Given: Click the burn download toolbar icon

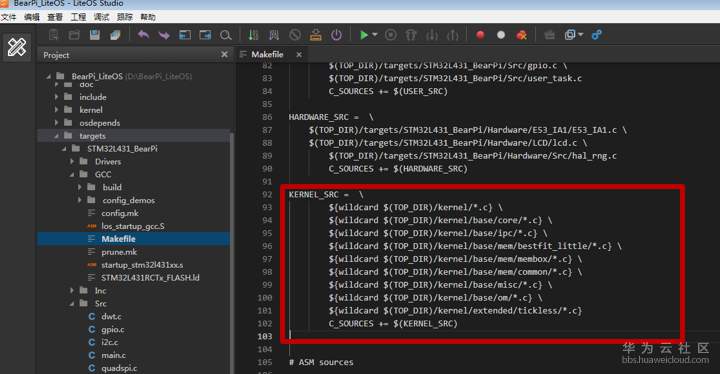Looking at the screenshot, I should [315, 35].
